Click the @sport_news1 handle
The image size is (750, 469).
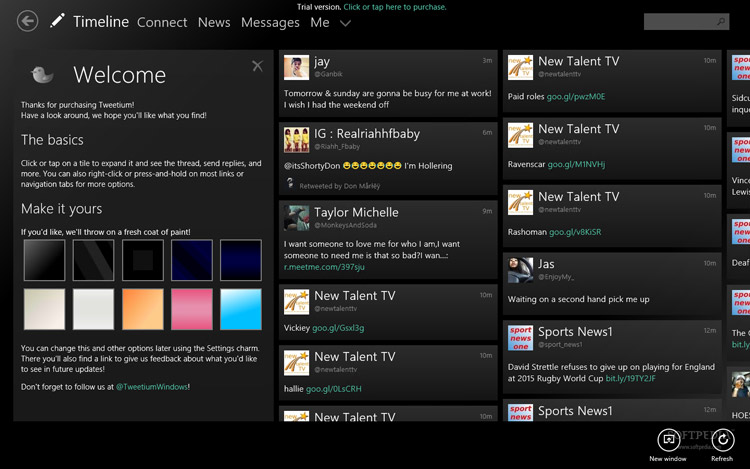pyautogui.click(x=560, y=344)
